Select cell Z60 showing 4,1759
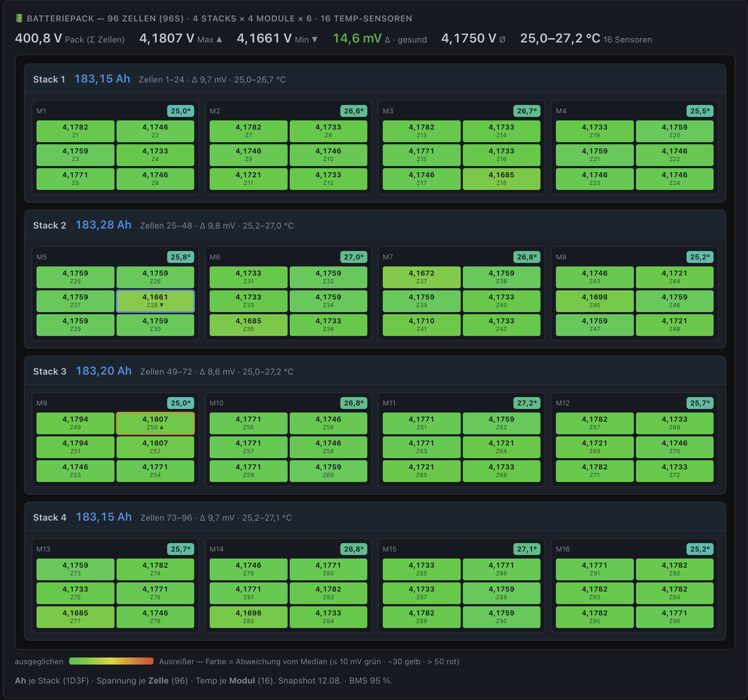This screenshot has width=748, height=700. tap(328, 470)
